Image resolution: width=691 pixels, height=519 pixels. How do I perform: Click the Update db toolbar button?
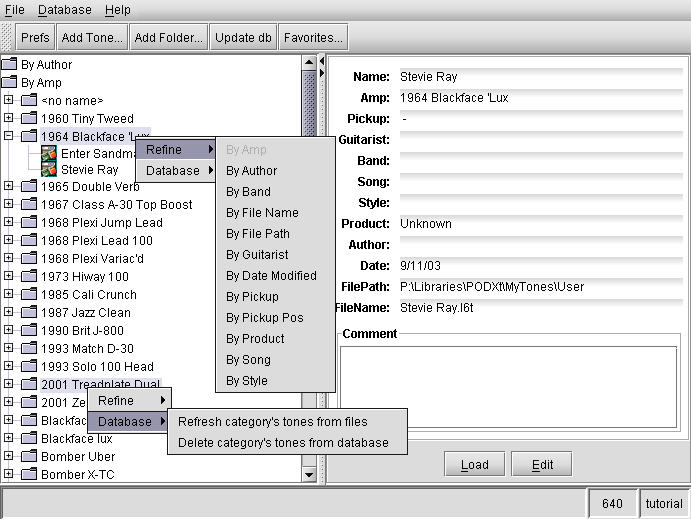(x=243, y=38)
